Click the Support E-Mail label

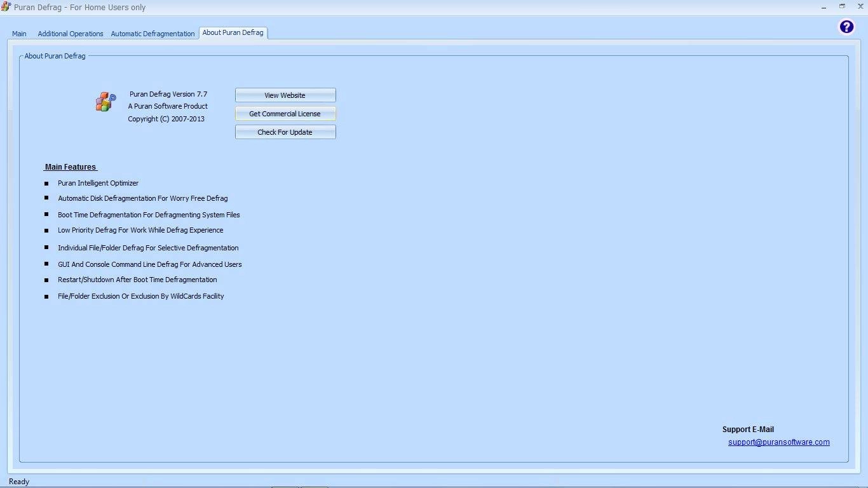(748, 430)
